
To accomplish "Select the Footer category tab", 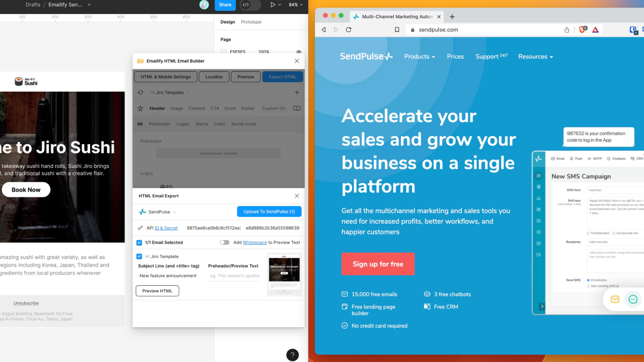I will point(248,108).
